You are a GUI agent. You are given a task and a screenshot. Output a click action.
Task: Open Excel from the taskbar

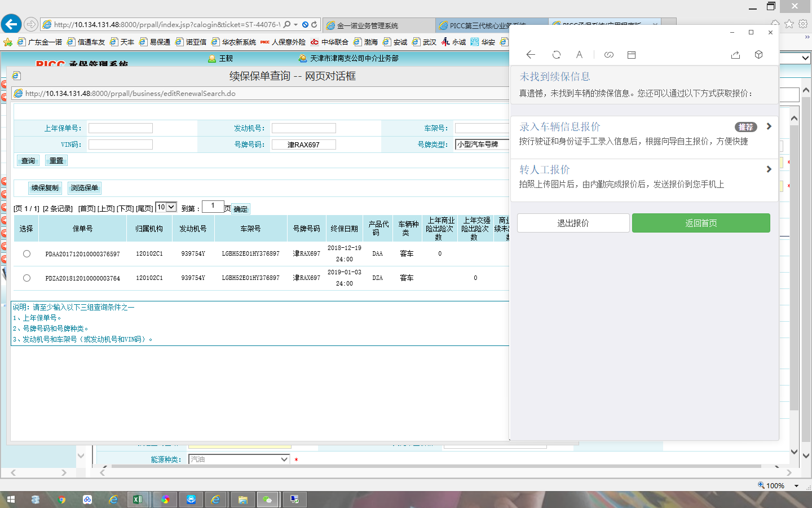click(x=138, y=500)
